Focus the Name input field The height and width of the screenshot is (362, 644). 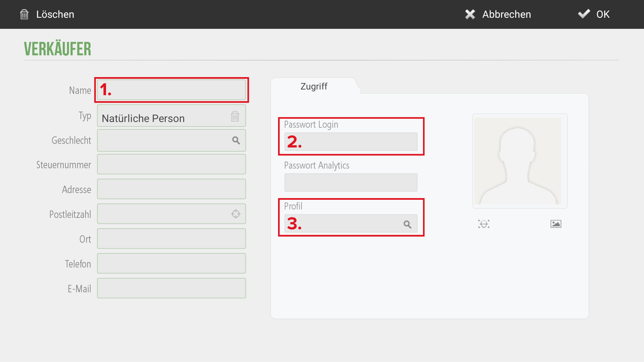[171, 90]
